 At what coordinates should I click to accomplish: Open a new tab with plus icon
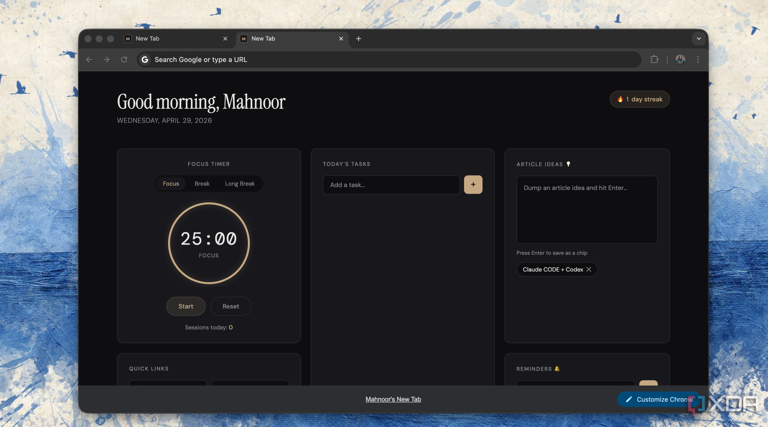pos(359,39)
